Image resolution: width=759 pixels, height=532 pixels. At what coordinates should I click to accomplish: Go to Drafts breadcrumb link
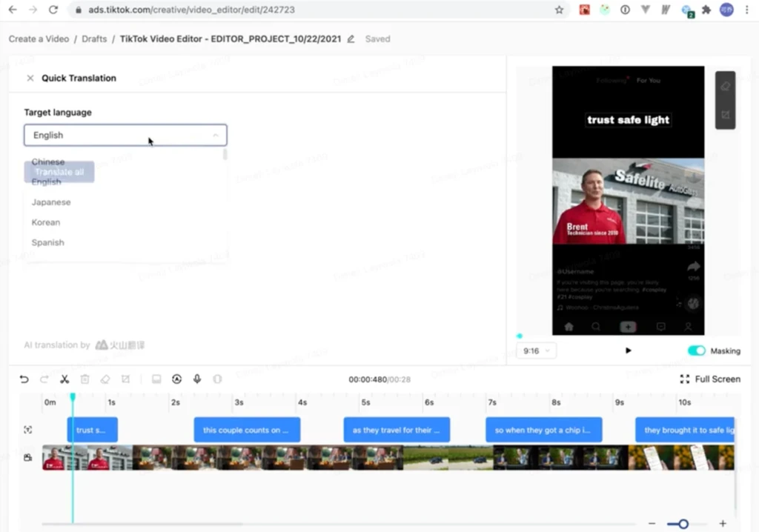(x=94, y=39)
